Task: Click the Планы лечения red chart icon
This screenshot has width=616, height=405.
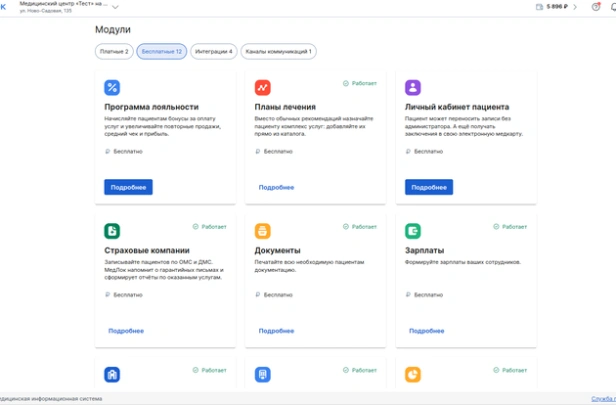Action: click(262, 88)
